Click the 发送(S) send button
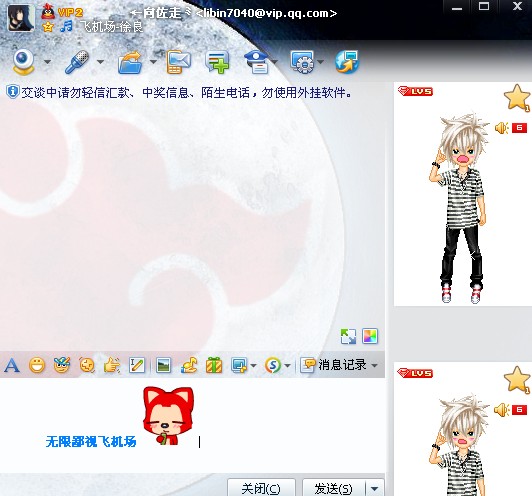The width and height of the screenshot is (532, 496). [334, 489]
